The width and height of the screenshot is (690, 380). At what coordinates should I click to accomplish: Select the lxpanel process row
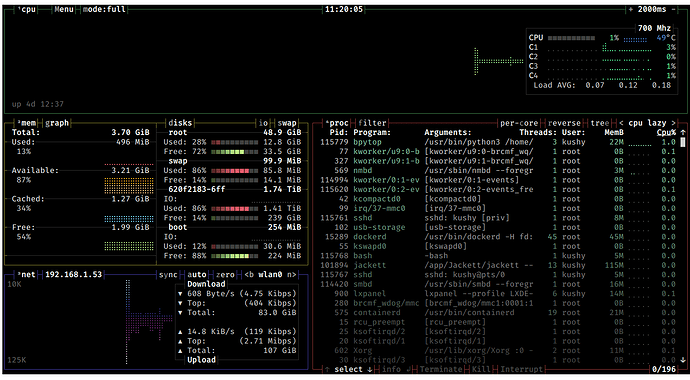coord(498,293)
